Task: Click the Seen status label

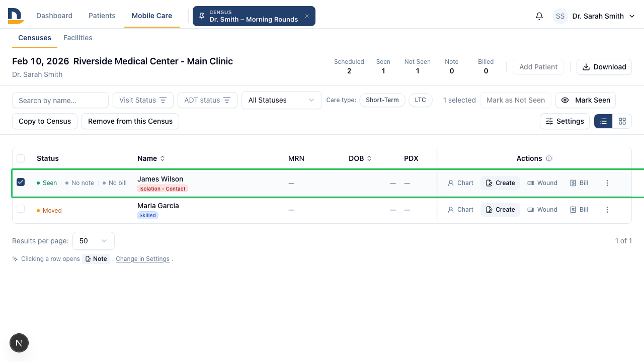Action: (47, 183)
